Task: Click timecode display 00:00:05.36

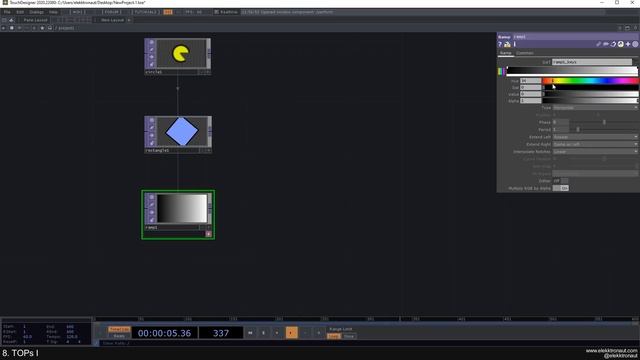Action: tap(164, 333)
